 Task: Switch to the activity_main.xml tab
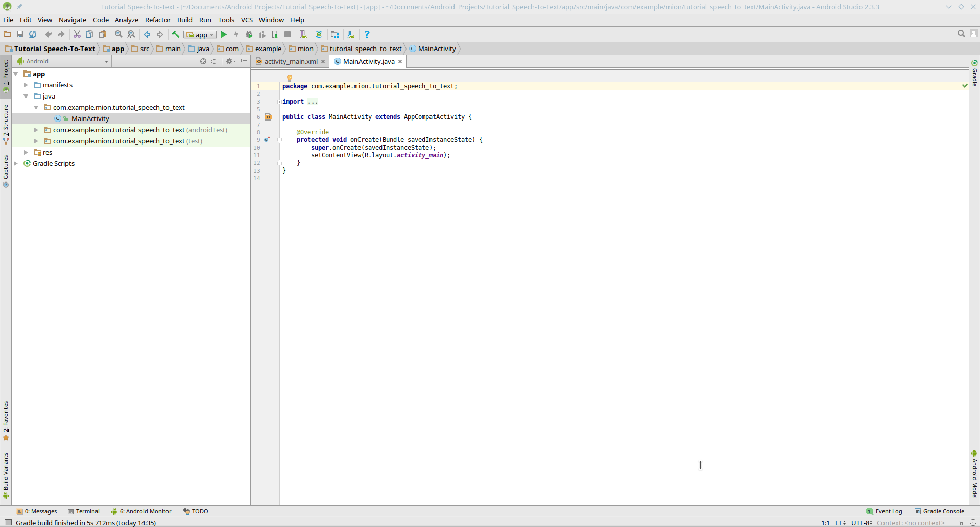(x=291, y=62)
